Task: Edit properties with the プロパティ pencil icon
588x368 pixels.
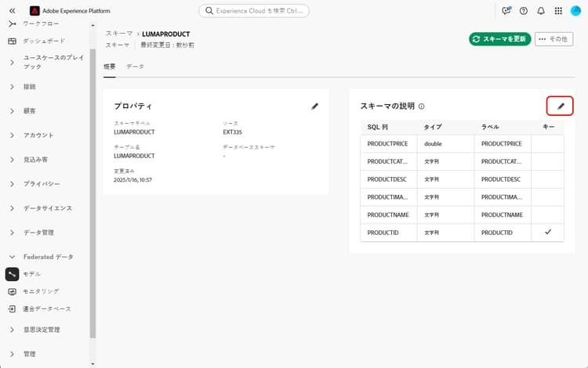Action: tap(314, 106)
